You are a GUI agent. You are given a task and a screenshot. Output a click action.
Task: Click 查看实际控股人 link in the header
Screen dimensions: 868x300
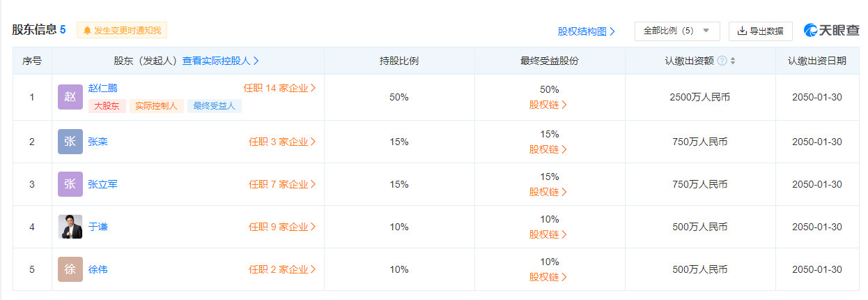click(x=221, y=61)
